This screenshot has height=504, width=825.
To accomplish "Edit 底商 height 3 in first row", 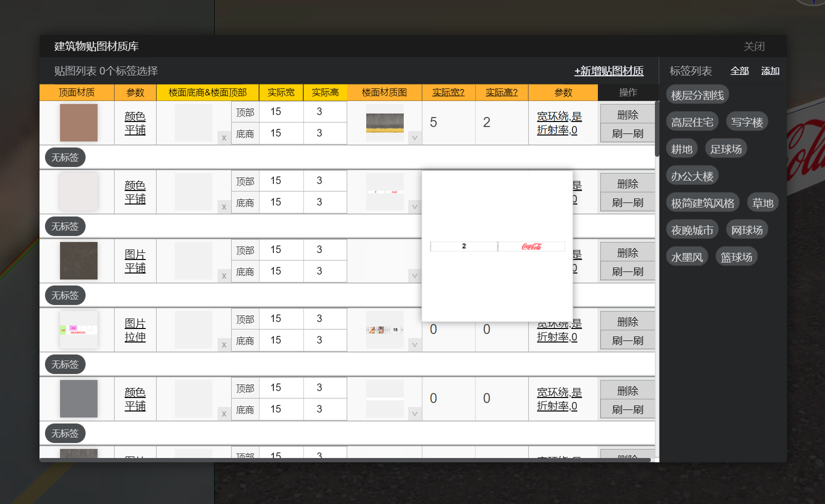I will 325,133.
